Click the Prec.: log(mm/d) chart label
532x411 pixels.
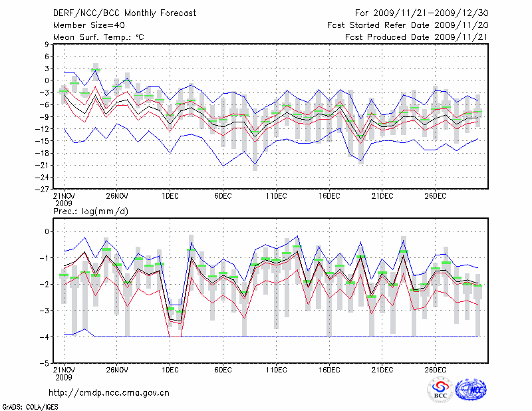[92, 211]
